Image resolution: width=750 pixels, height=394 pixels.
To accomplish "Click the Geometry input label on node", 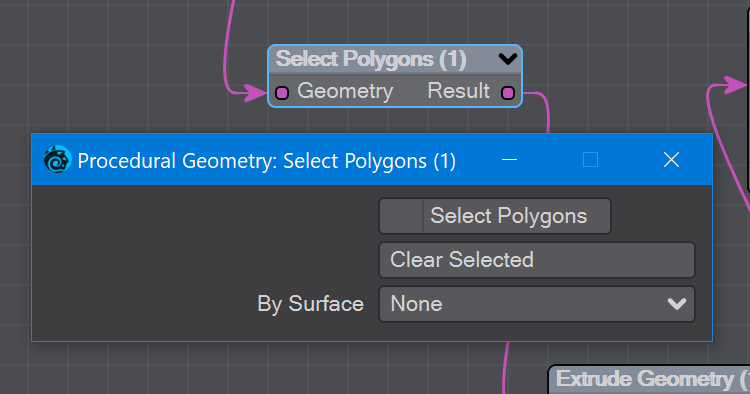I will (345, 91).
